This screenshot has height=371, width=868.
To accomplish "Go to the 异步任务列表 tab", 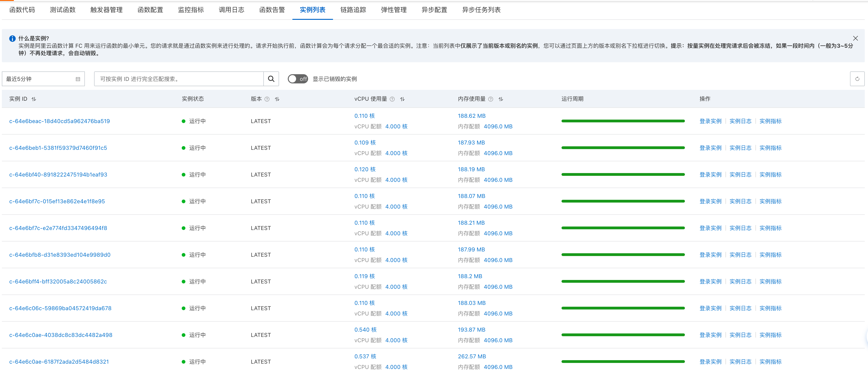I will coord(481,10).
